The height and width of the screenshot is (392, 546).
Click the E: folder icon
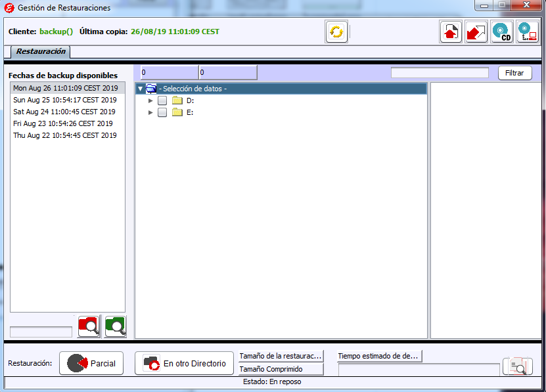(x=177, y=112)
